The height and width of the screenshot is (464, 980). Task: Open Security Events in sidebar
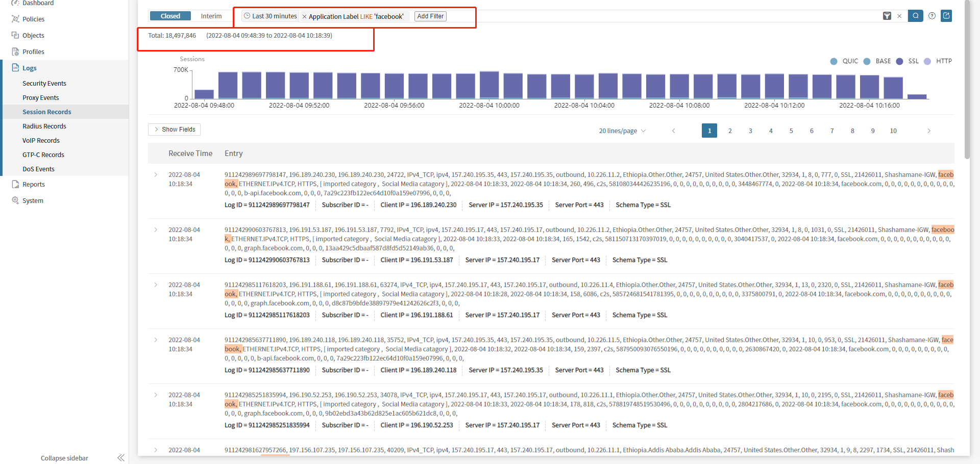tap(44, 84)
